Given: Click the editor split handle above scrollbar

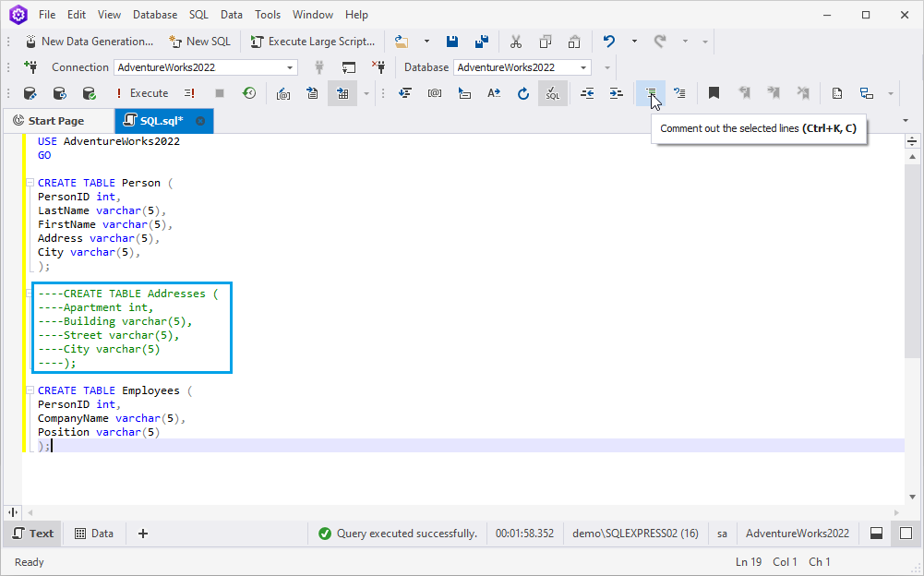Looking at the screenshot, I should (x=912, y=141).
